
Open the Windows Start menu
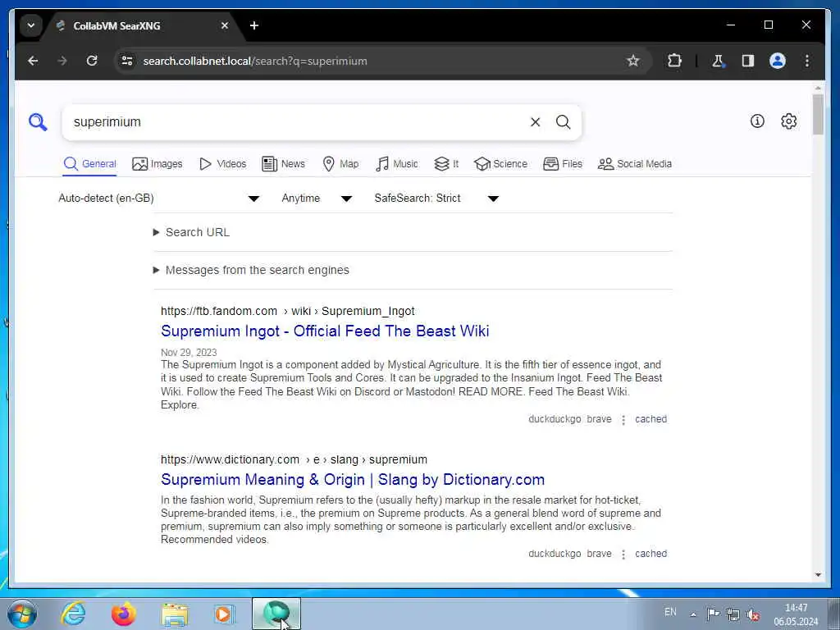point(22,614)
